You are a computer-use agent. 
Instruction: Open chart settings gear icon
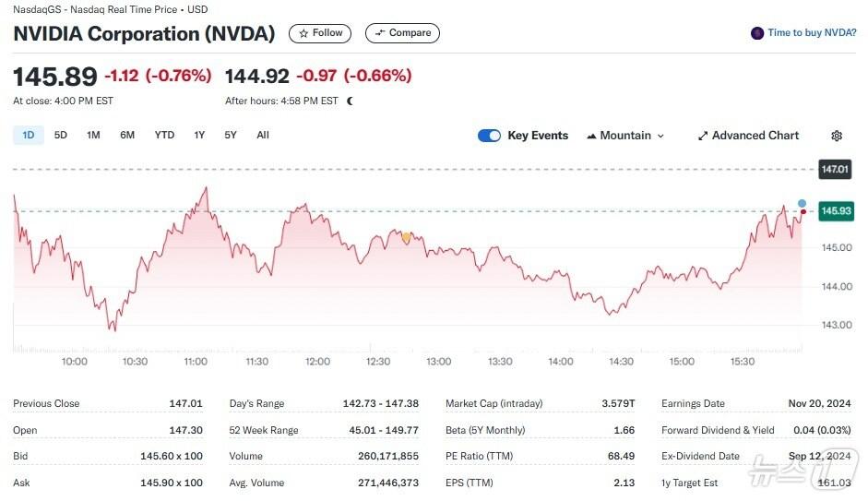point(837,136)
